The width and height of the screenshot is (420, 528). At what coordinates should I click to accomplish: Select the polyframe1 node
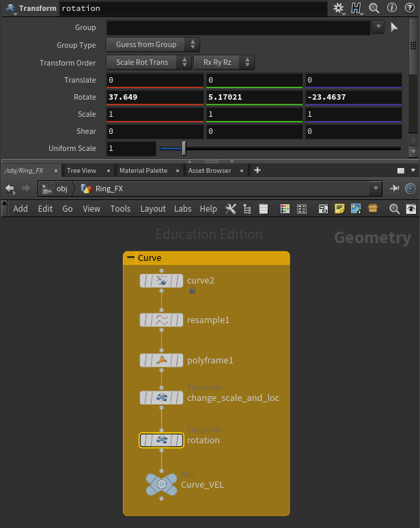point(161,360)
